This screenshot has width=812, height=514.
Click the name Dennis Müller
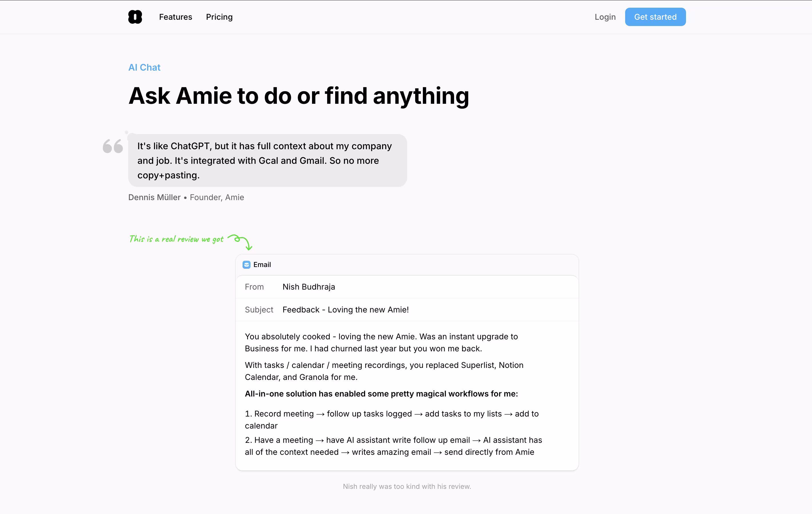[x=155, y=198]
